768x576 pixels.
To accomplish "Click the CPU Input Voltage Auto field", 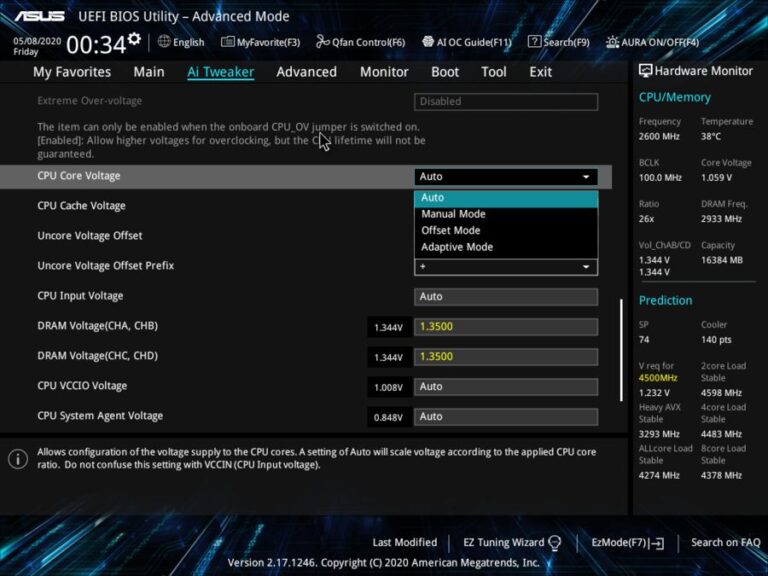I will (x=506, y=297).
